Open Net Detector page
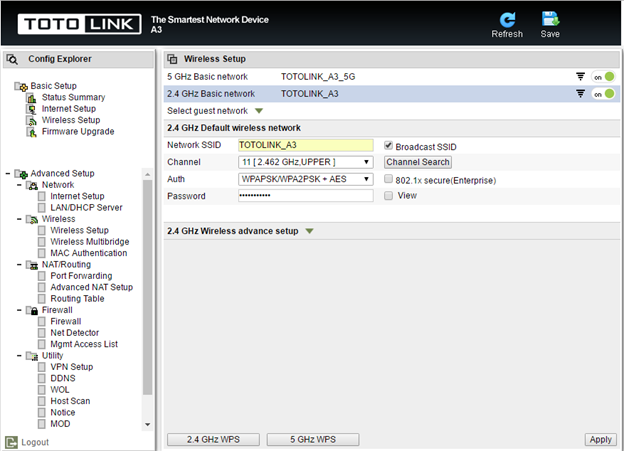The width and height of the screenshot is (624, 451). (x=75, y=333)
